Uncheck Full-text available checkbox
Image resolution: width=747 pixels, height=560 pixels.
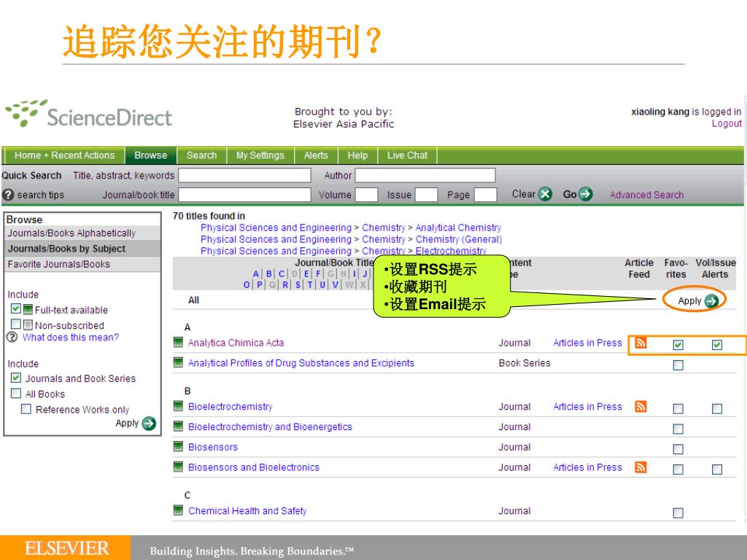16,308
